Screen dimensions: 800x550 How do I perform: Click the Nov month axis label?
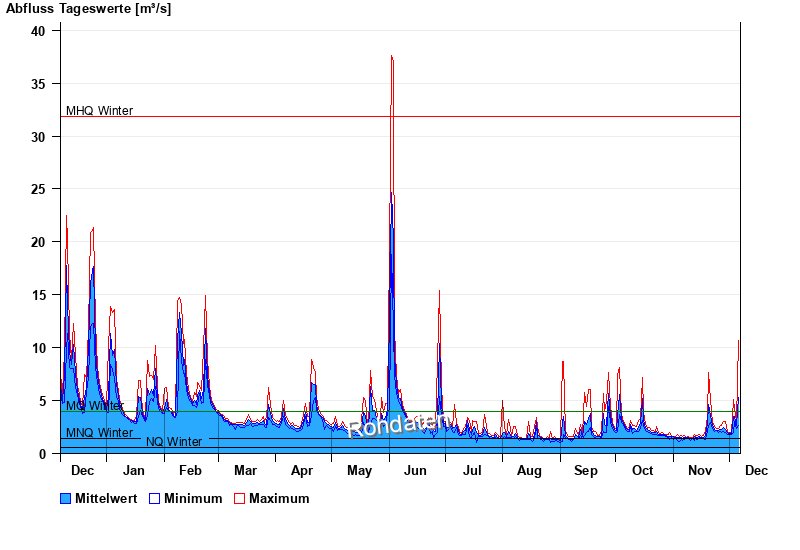700,470
